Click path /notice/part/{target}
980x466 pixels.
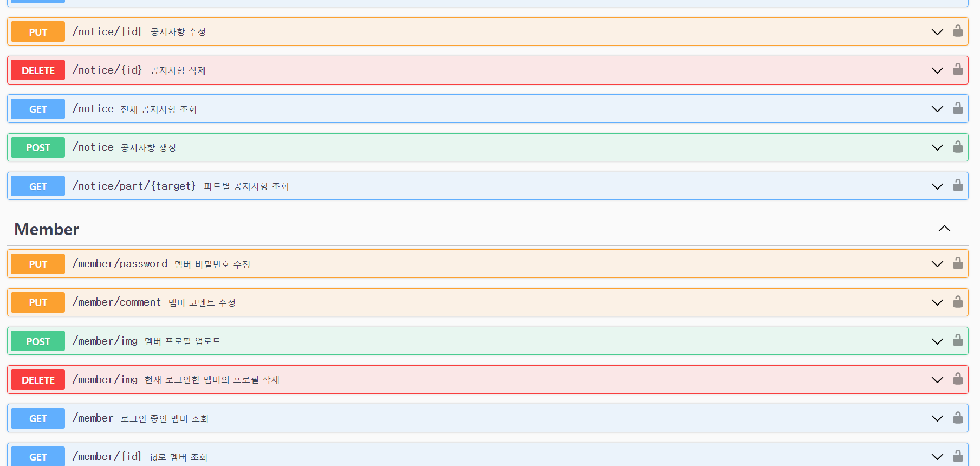[134, 186]
